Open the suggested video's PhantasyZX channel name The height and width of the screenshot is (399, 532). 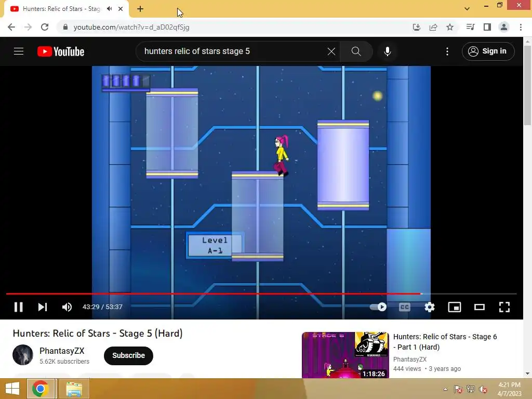coord(410,360)
